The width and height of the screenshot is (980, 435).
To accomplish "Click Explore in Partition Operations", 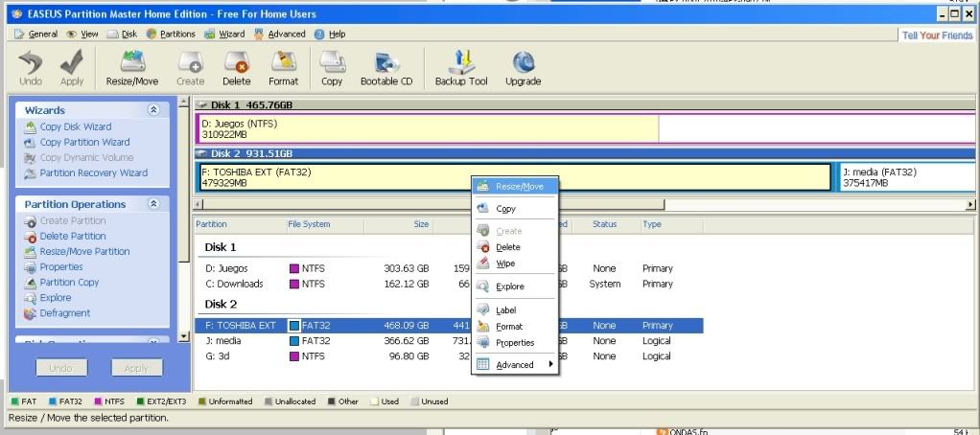I will pos(55,298).
